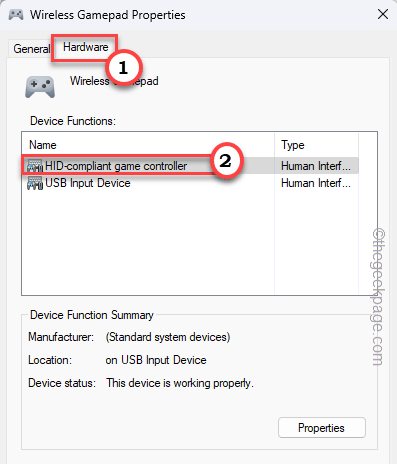This screenshot has height=464, width=397.
Task: Click empty space in Device Functions list
Action: coord(150,243)
